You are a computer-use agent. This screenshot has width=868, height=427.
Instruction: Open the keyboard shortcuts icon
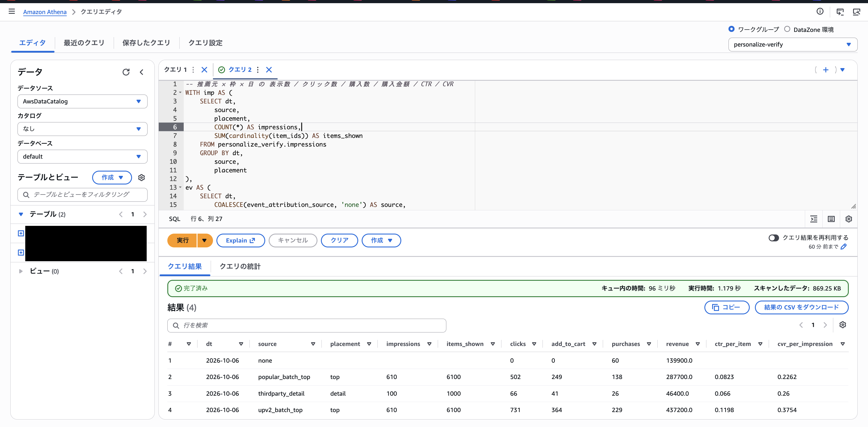831,219
